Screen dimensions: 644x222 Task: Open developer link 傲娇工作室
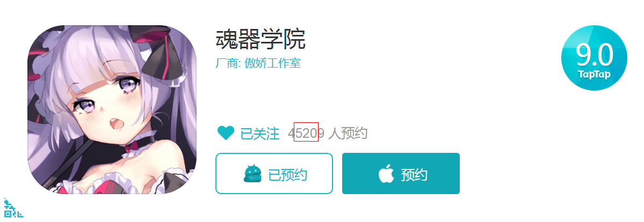click(x=273, y=64)
